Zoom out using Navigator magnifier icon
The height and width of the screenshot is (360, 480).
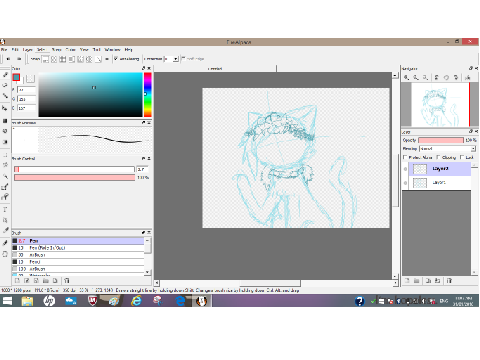pyautogui.click(x=416, y=77)
